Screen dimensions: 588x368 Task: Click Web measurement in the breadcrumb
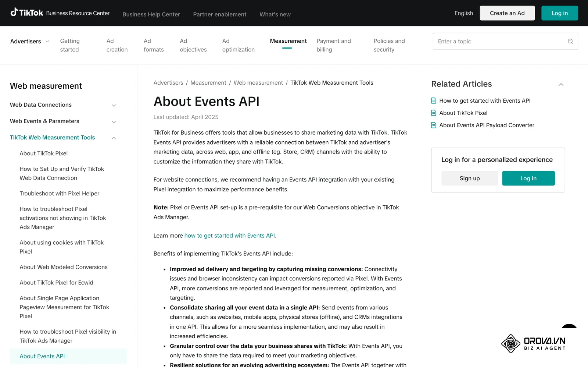[258, 83]
